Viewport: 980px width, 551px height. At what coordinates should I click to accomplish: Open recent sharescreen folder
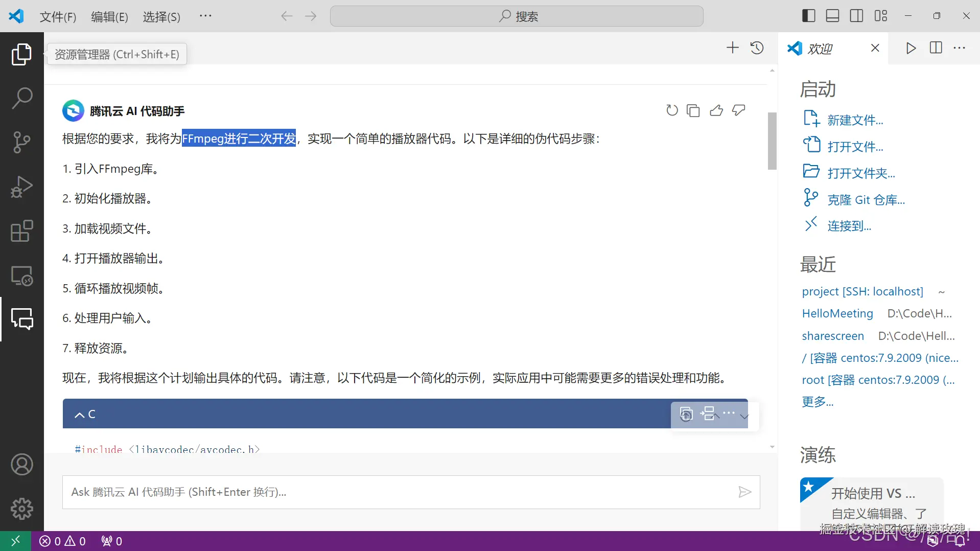833,336
